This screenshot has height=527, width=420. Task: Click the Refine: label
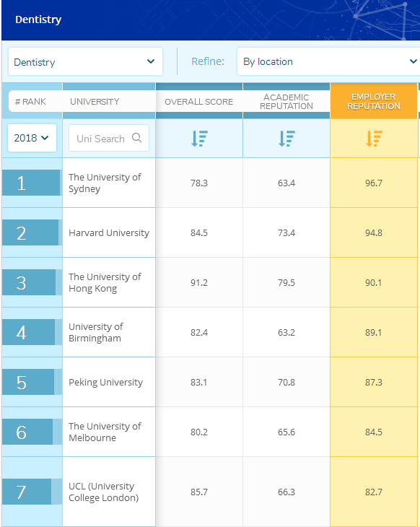(x=208, y=61)
